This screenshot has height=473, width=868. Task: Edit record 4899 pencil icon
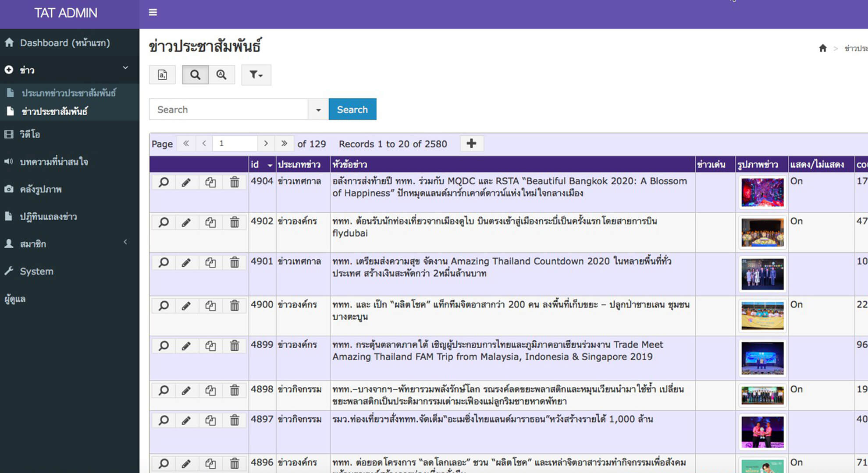(x=186, y=346)
